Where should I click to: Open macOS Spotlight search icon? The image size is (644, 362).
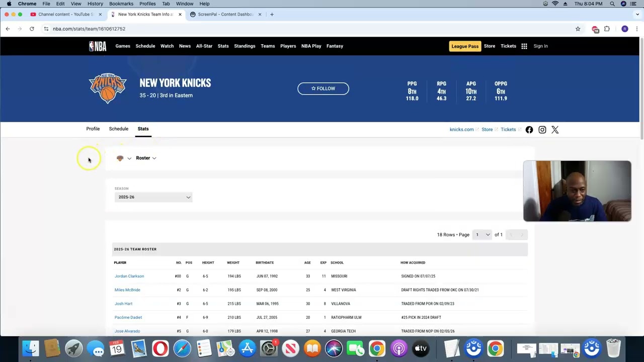tap(612, 4)
